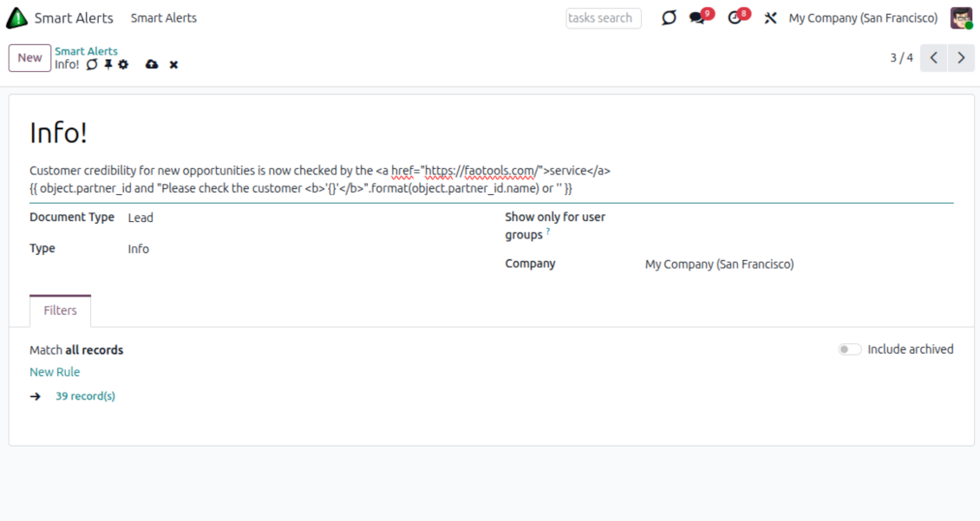Open the 39 record(s) link
The height and width of the screenshot is (521, 980).
coord(85,396)
